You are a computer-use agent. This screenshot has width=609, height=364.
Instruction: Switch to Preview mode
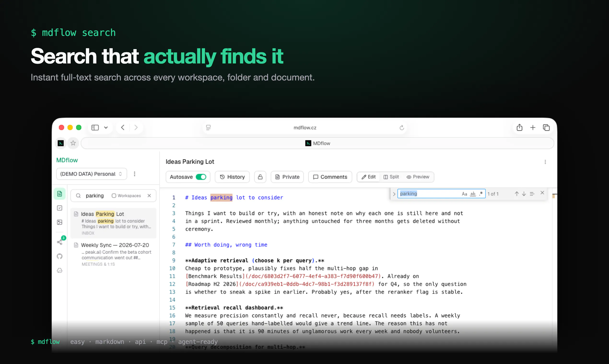coord(418,177)
